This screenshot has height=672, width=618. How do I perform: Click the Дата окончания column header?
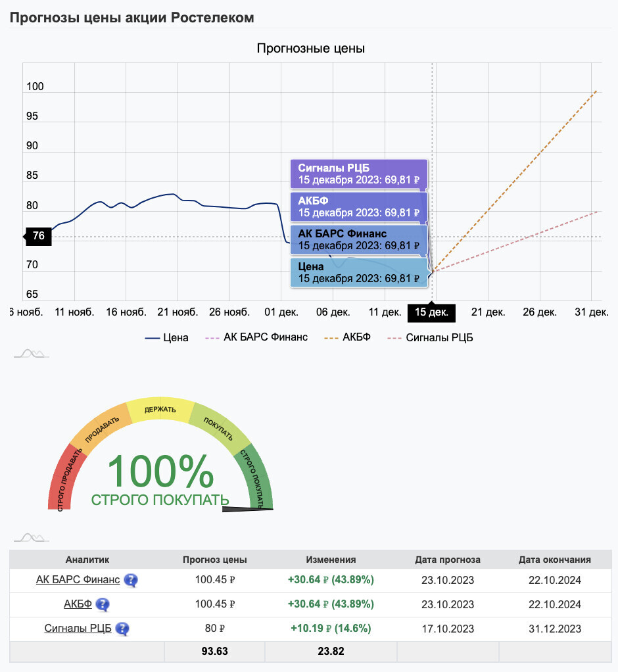click(555, 560)
